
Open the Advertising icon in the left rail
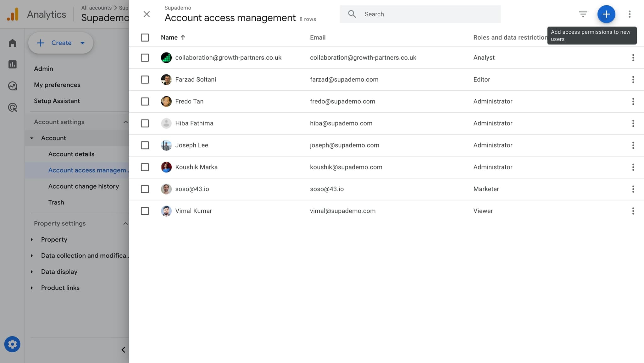pos(12,107)
